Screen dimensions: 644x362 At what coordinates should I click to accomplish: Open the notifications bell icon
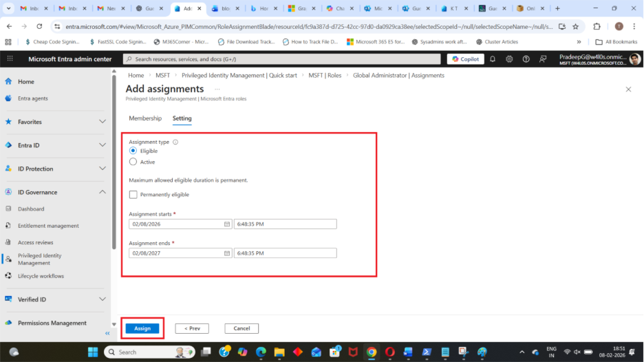(x=493, y=59)
